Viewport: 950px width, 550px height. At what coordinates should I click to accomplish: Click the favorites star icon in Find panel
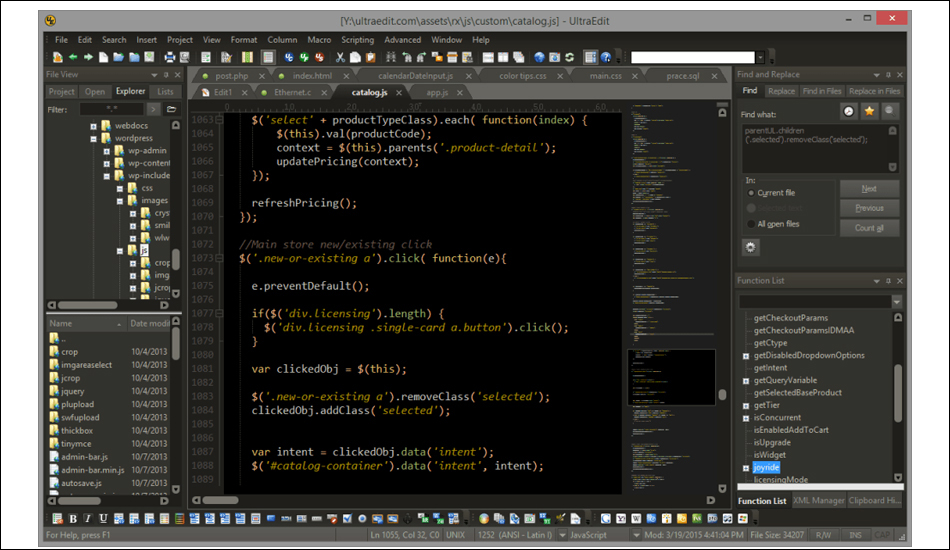(869, 111)
